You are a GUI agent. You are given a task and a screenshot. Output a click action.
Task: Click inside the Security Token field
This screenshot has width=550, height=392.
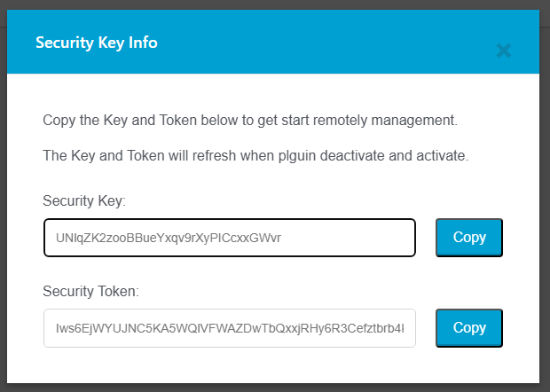click(229, 328)
